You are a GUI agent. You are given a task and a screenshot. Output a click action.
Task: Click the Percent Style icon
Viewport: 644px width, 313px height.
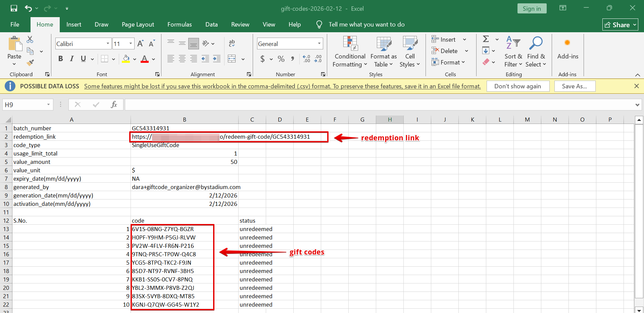281,59
